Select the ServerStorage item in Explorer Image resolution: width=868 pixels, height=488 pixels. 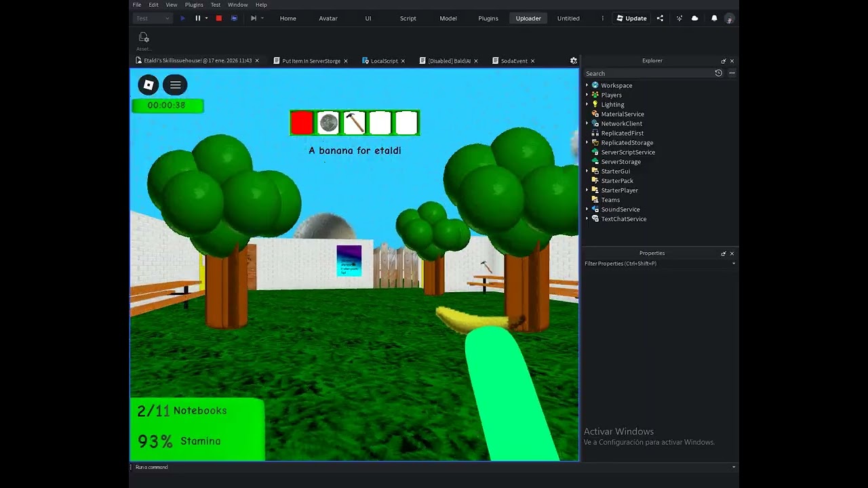620,161
